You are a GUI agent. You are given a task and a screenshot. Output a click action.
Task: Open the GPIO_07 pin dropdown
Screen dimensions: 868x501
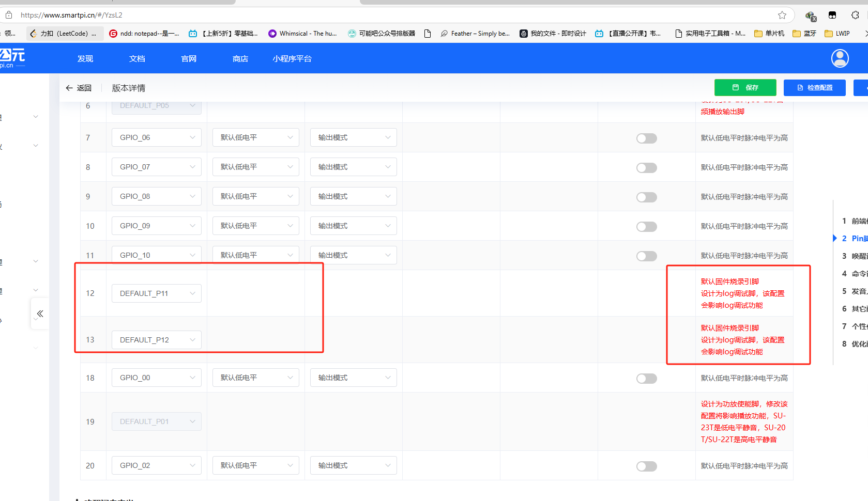[156, 167]
